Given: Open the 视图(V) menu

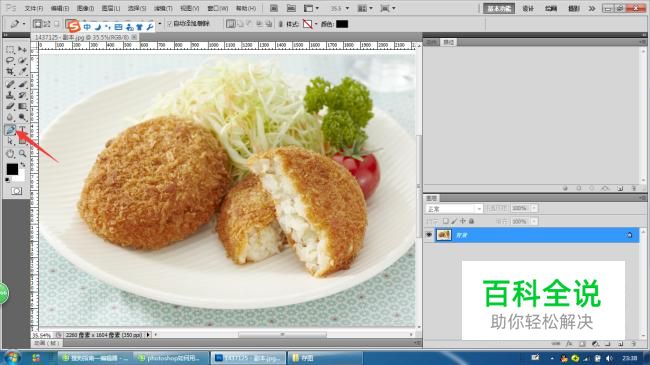Looking at the screenshot, I should [x=189, y=8].
